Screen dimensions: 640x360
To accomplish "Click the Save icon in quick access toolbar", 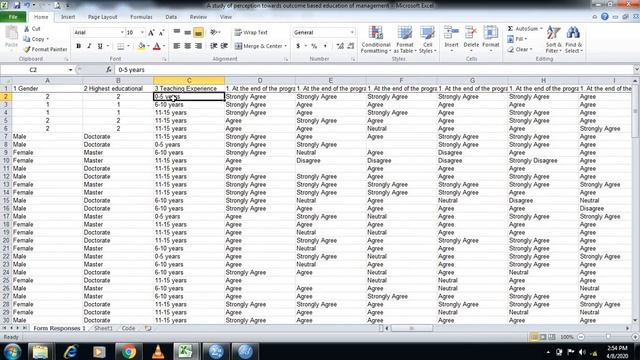I will point(17,5).
